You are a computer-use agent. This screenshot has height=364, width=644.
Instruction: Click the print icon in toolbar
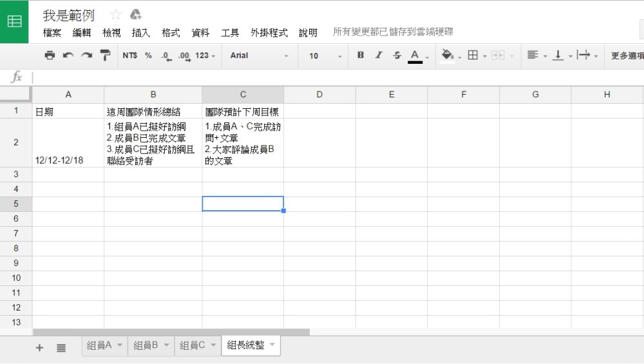pos(50,55)
